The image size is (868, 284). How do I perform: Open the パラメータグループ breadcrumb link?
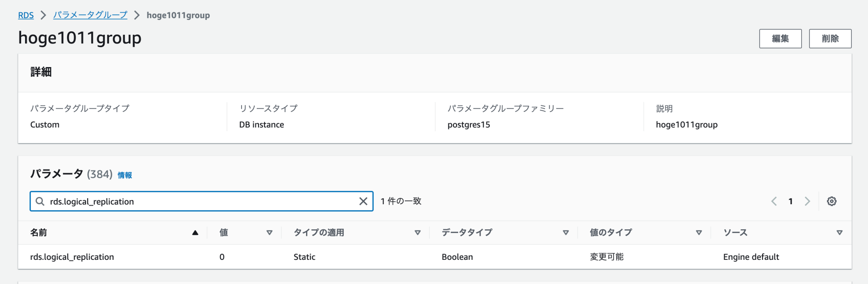coord(90,15)
